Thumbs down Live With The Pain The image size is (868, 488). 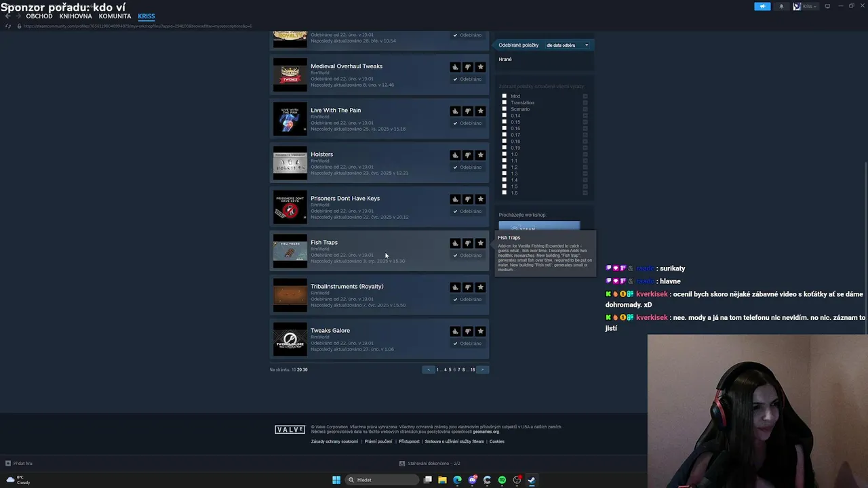click(x=468, y=111)
